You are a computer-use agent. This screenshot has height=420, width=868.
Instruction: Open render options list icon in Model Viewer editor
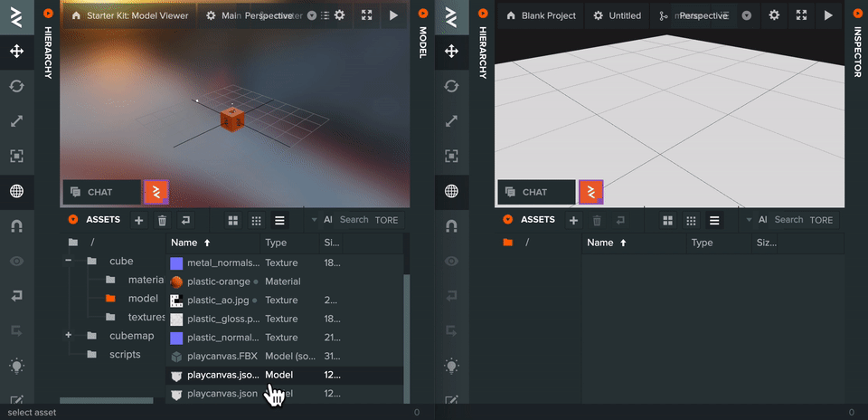(x=325, y=16)
